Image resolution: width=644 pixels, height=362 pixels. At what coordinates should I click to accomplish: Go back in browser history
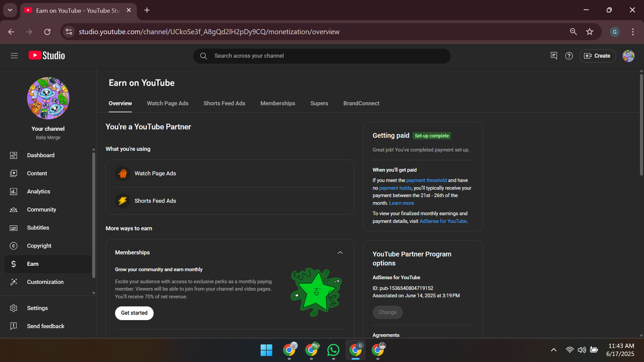click(11, 32)
